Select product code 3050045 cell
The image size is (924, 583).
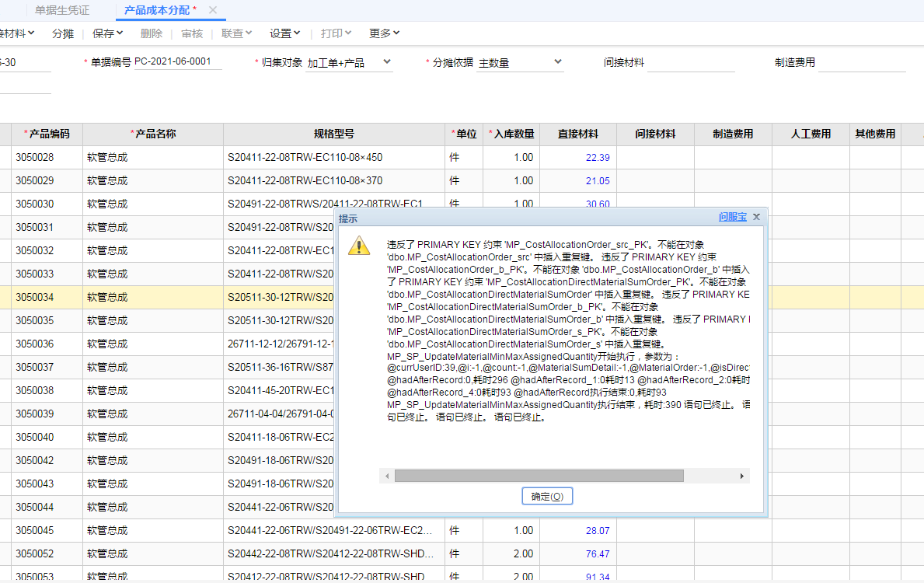tap(47, 531)
